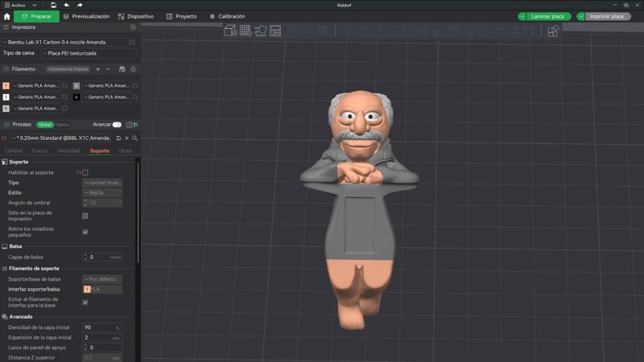Search process settings with magnifier icon
Image resolution: width=644 pixels, height=362 pixels.
click(134, 138)
